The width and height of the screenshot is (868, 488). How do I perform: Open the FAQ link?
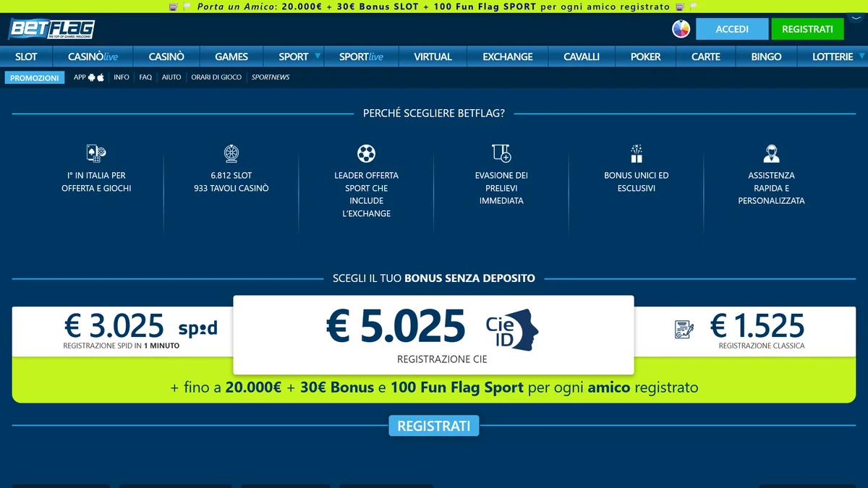(x=145, y=77)
